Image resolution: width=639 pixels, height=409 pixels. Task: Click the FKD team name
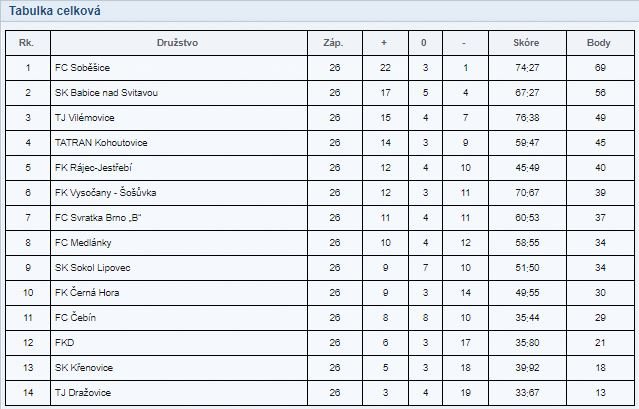tap(64, 343)
